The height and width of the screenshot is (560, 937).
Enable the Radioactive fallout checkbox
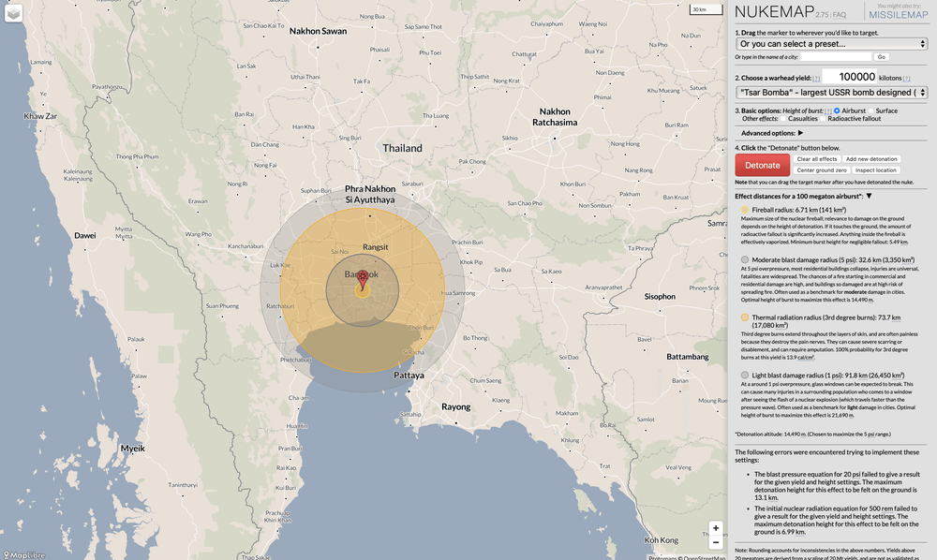pos(823,118)
